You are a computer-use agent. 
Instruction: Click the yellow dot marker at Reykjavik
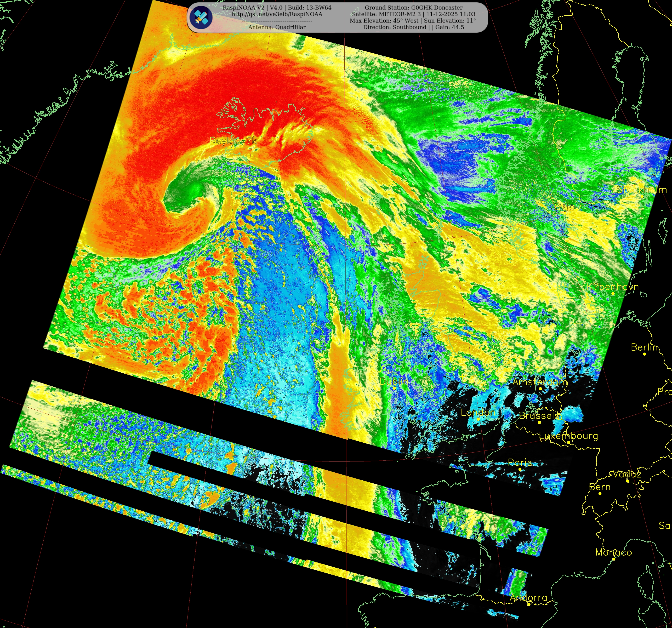[x=233, y=147]
